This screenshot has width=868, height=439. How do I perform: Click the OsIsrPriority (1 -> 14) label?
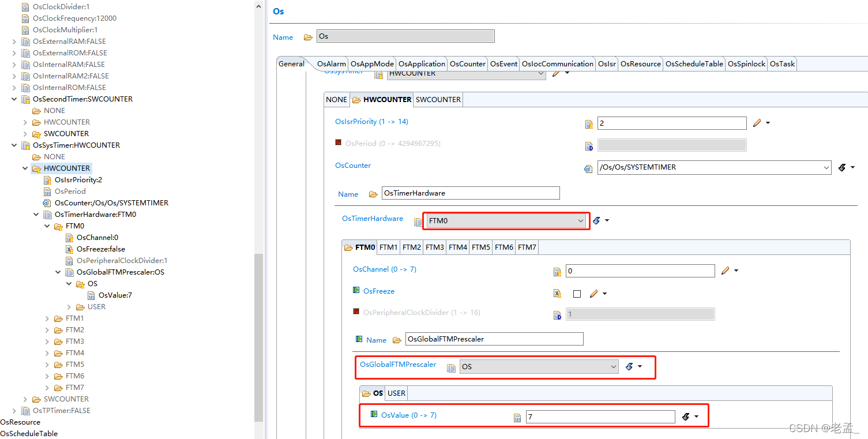(x=371, y=122)
